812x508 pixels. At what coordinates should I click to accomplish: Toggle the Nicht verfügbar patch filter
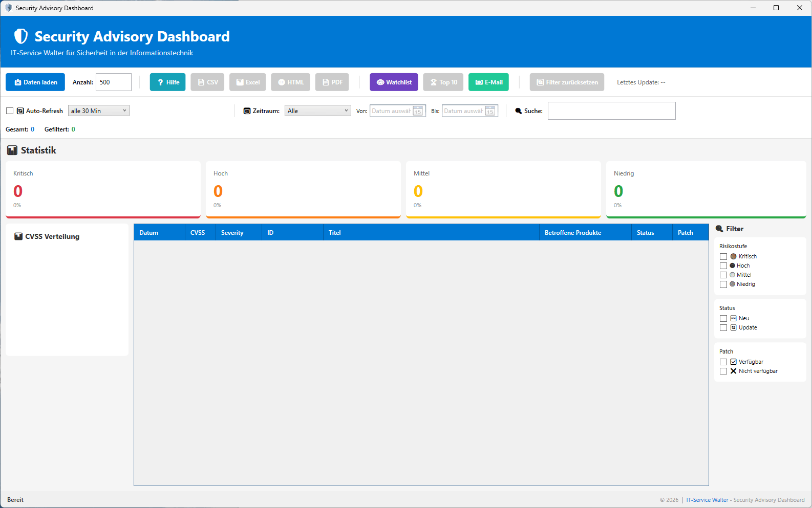[x=723, y=371]
